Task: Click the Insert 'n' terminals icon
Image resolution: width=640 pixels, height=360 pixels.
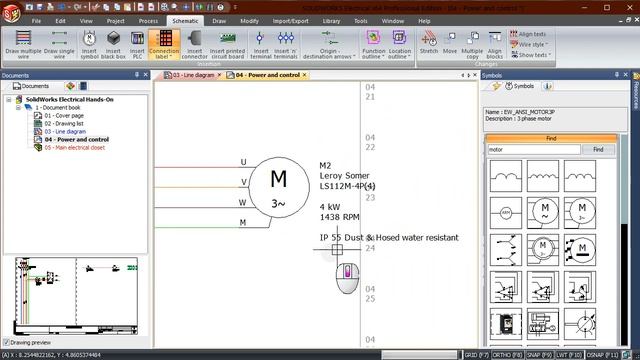Action: [x=285, y=44]
